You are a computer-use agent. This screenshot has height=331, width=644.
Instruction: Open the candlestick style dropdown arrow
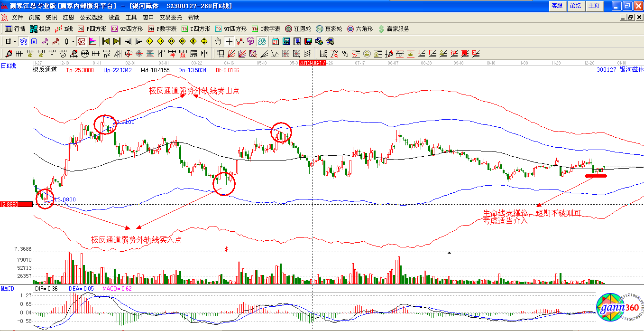(x=73, y=41)
